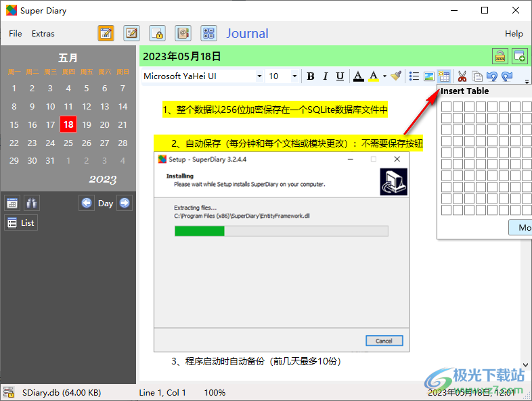Open the password locker module icon
This screenshot has height=401, width=532.
tap(158, 33)
